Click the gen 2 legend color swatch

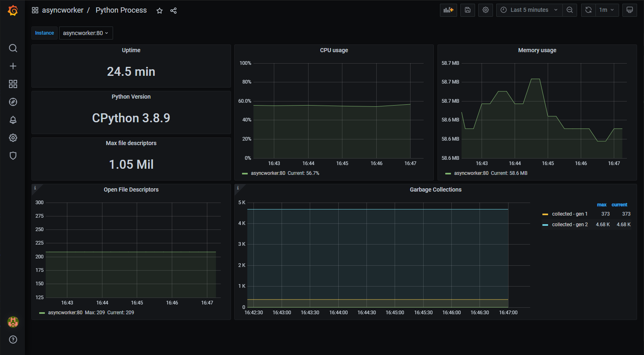pos(545,225)
